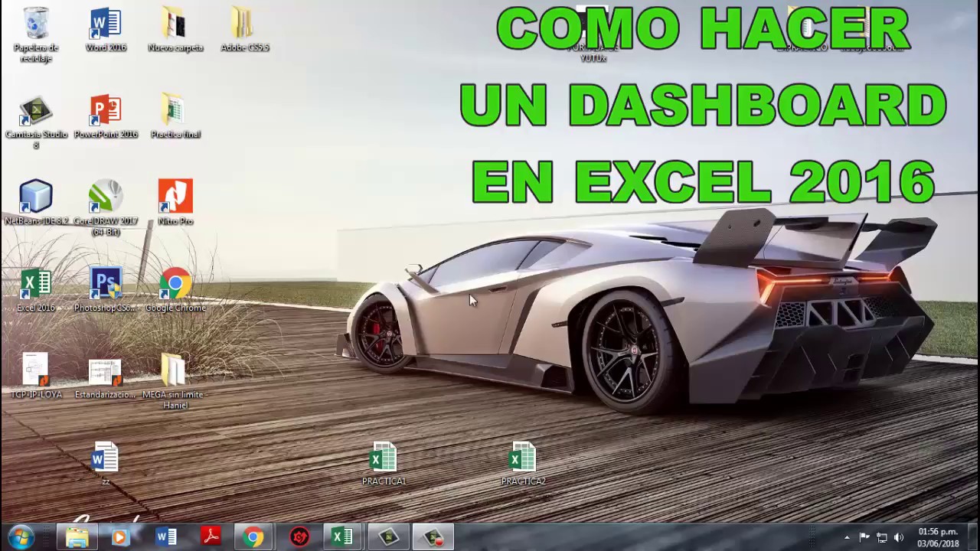Open the volume speaker tray icon
The width and height of the screenshot is (980, 551).
tap(899, 537)
